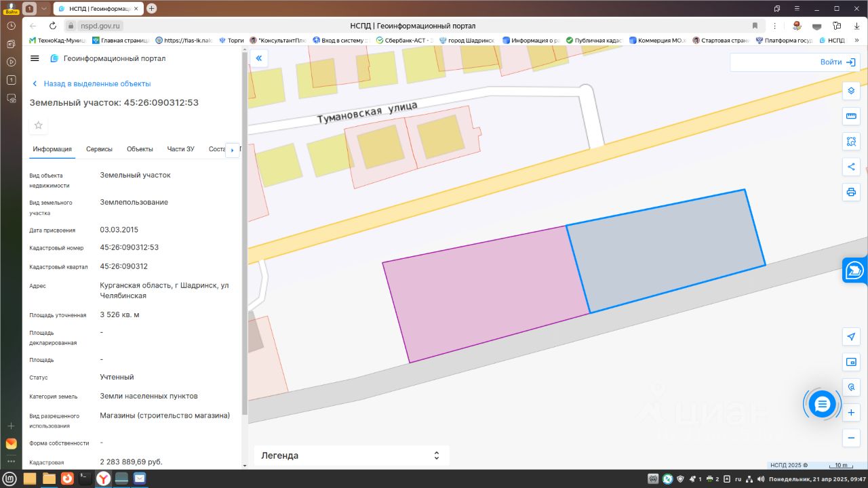Screen dimensions: 868x488
Task: Switch to the Части ЗУ tab
Action: click(x=180, y=149)
